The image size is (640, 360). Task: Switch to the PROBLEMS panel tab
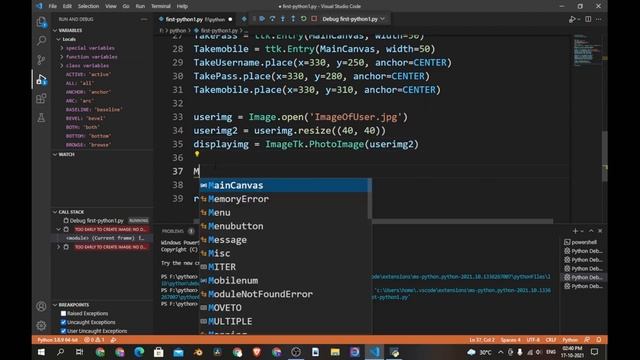click(x=173, y=231)
